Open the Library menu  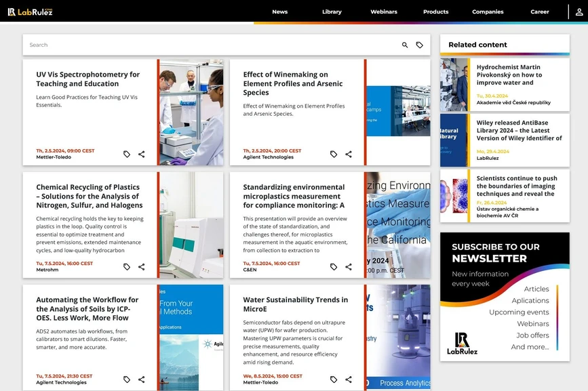(x=332, y=12)
